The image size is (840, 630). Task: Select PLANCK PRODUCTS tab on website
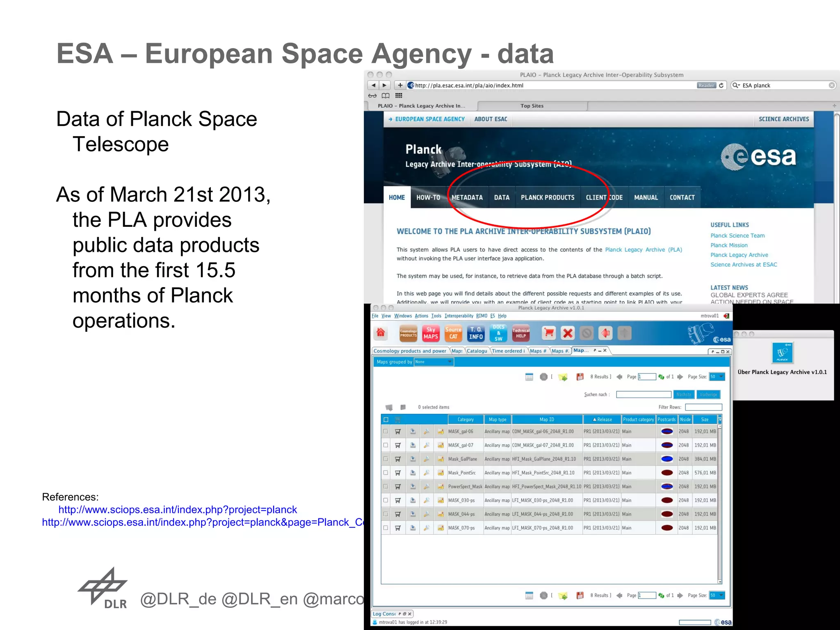tap(548, 197)
